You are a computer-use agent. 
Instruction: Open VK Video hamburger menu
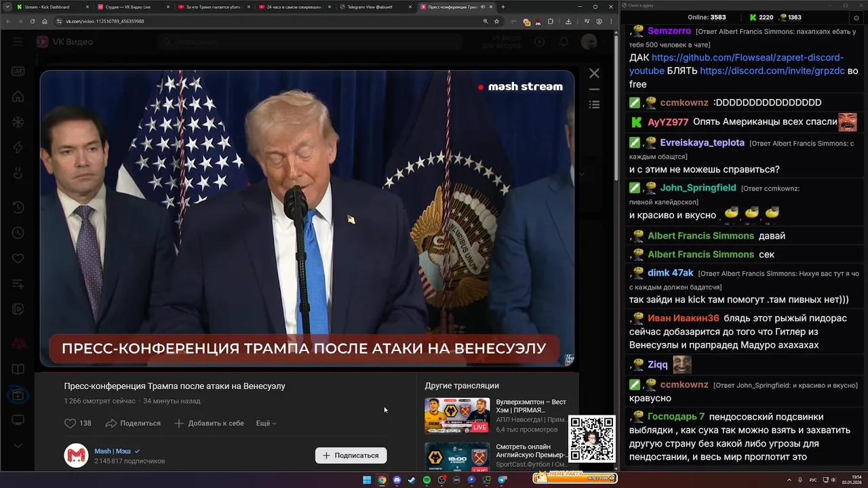point(18,42)
